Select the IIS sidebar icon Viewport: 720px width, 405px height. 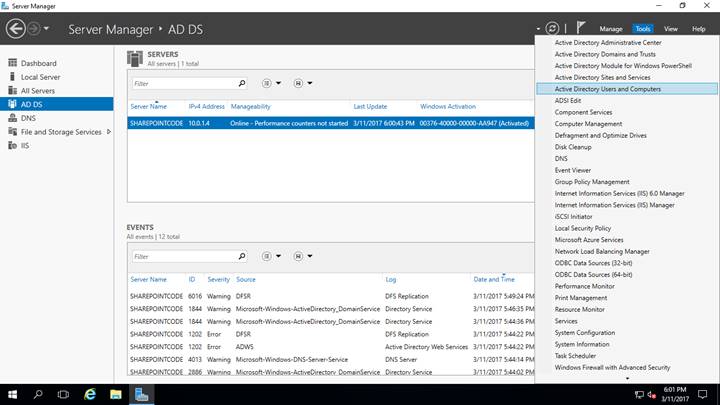coord(12,146)
